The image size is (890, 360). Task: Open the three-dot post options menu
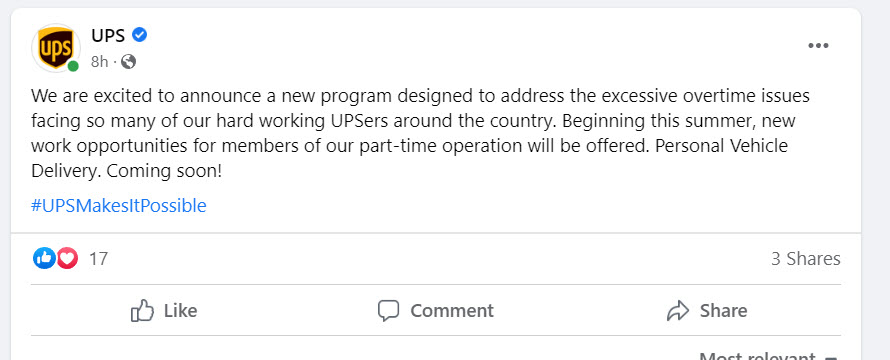point(818,46)
